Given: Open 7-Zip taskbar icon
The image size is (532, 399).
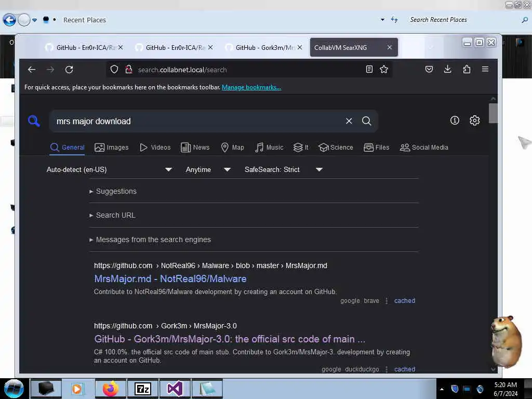Looking at the screenshot, I should pyautogui.click(x=142, y=389).
